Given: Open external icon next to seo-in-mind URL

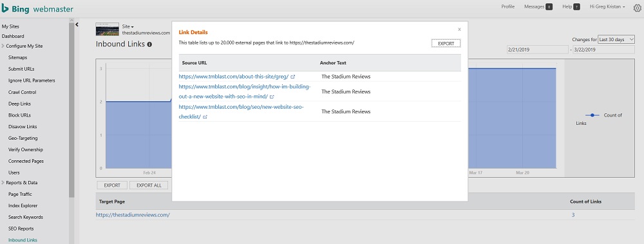Looking at the screenshot, I should click(272, 97).
